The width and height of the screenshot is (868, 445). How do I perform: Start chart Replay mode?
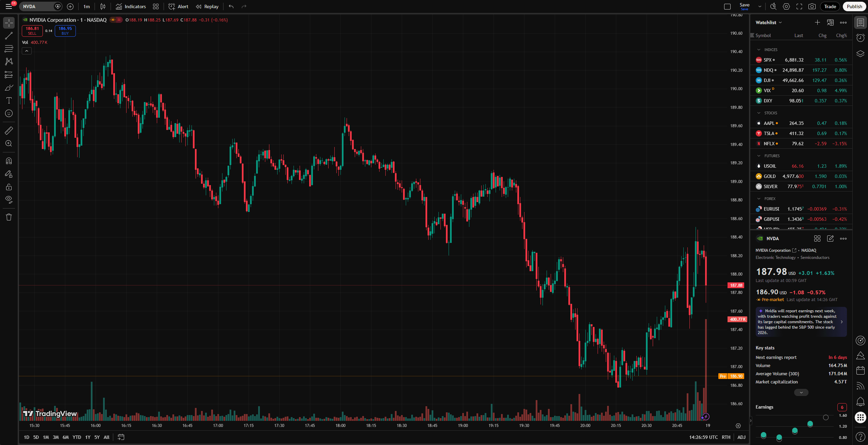pyautogui.click(x=207, y=6)
